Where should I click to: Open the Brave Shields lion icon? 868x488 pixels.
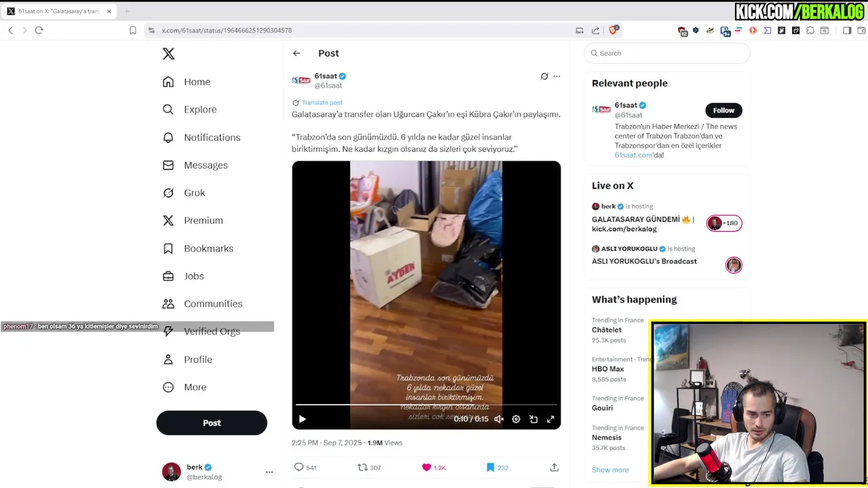click(x=613, y=30)
